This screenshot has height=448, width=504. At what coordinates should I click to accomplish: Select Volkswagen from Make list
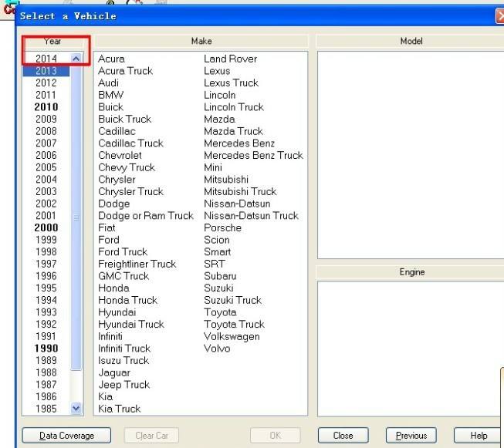pos(231,336)
